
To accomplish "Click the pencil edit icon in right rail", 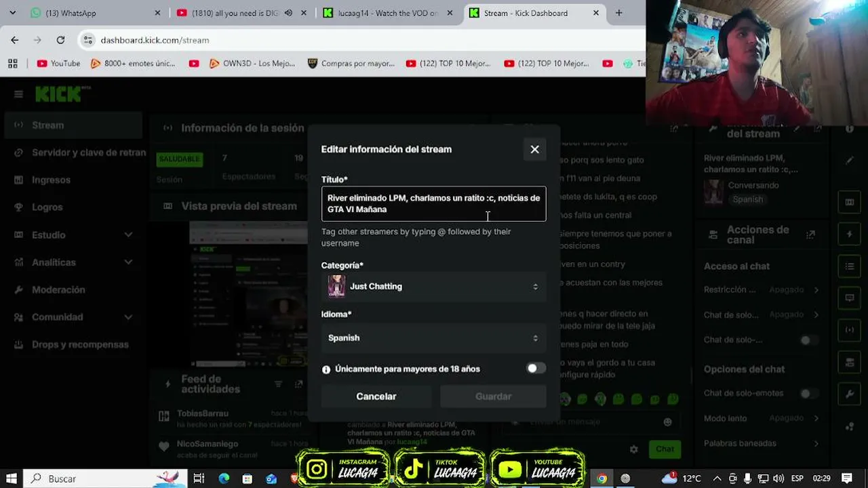I will coord(850,161).
